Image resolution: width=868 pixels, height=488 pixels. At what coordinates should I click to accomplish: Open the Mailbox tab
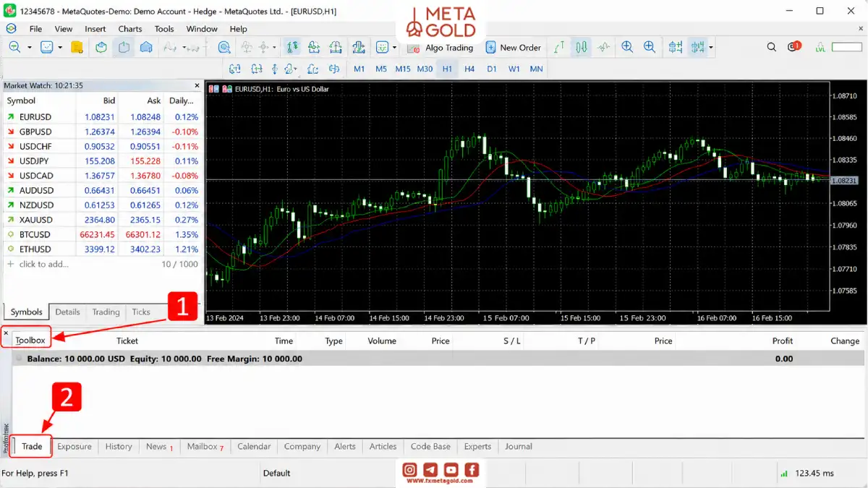pos(205,446)
